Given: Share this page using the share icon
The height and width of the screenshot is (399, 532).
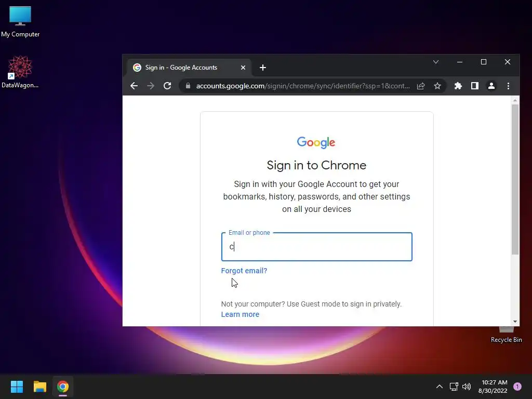Looking at the screenshot, I should (421, 86).
